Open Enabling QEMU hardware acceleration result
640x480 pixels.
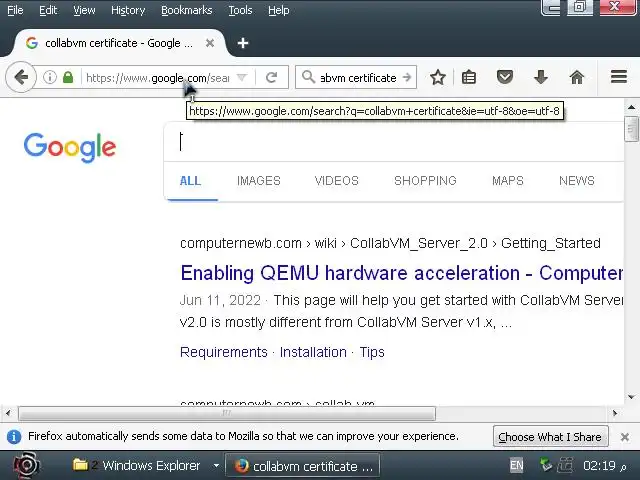[402, 273]
